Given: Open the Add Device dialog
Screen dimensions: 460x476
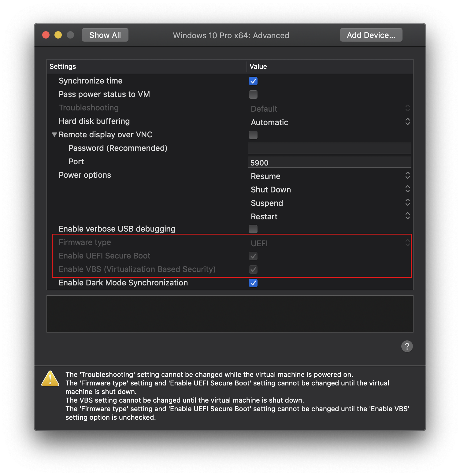Looking at the screenshot, I should [371, 35].
